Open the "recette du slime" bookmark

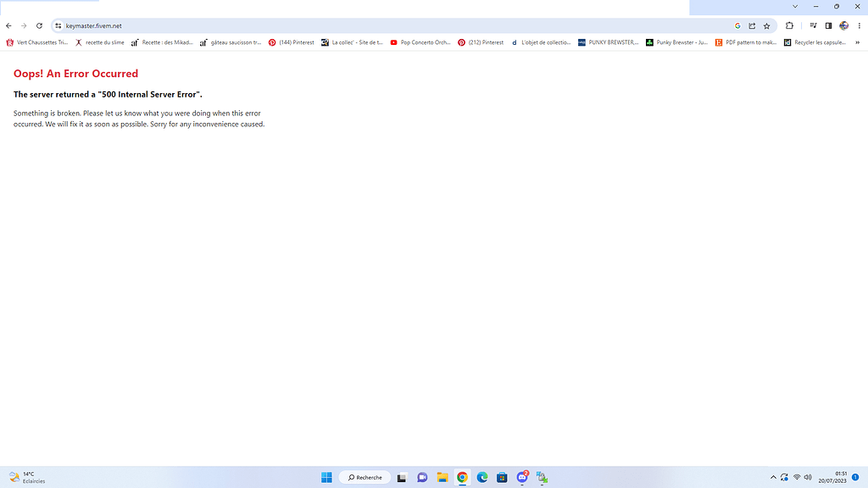pyautogui.click(x=101, y=42)
